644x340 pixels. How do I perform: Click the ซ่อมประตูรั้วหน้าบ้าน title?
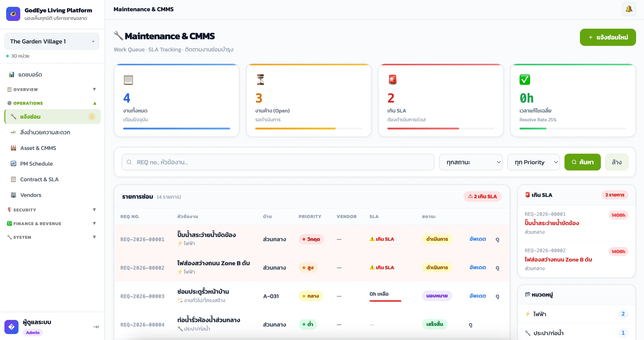tap(203, 291)
